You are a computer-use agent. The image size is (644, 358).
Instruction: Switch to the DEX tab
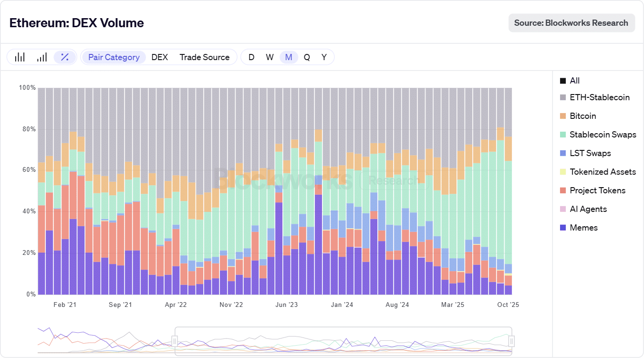tap(159, 57)
